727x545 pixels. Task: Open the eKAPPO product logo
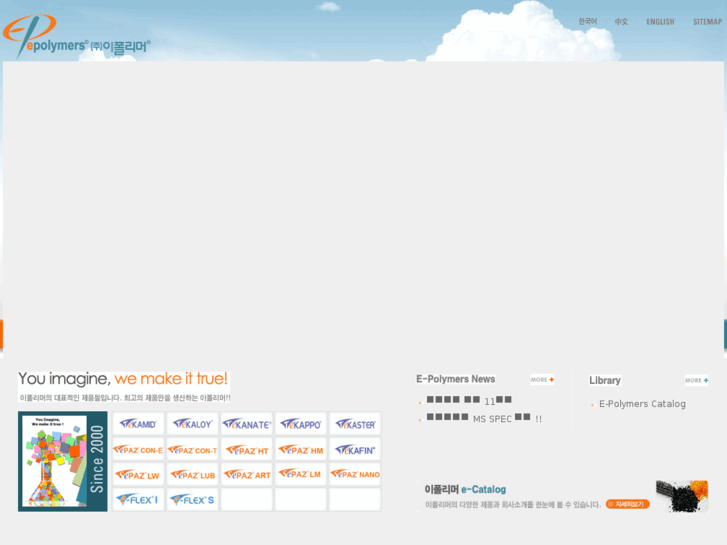pyautogui.click(x=301, y=423)
